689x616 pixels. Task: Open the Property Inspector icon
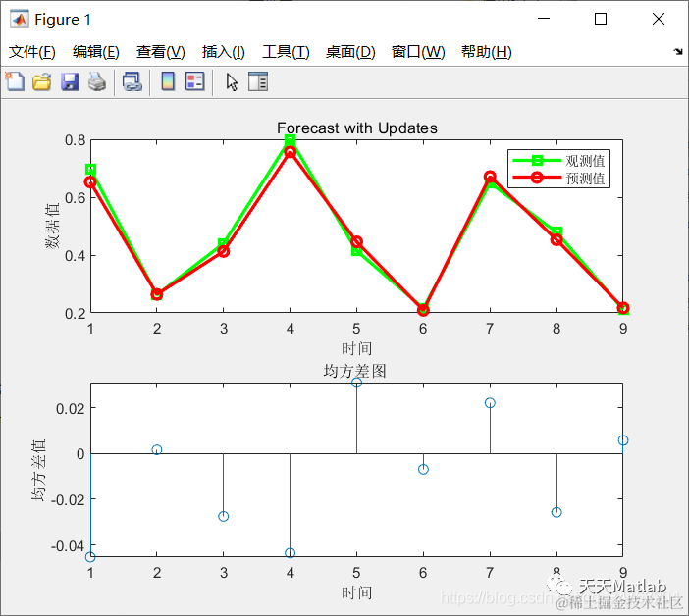pos(258,81)
